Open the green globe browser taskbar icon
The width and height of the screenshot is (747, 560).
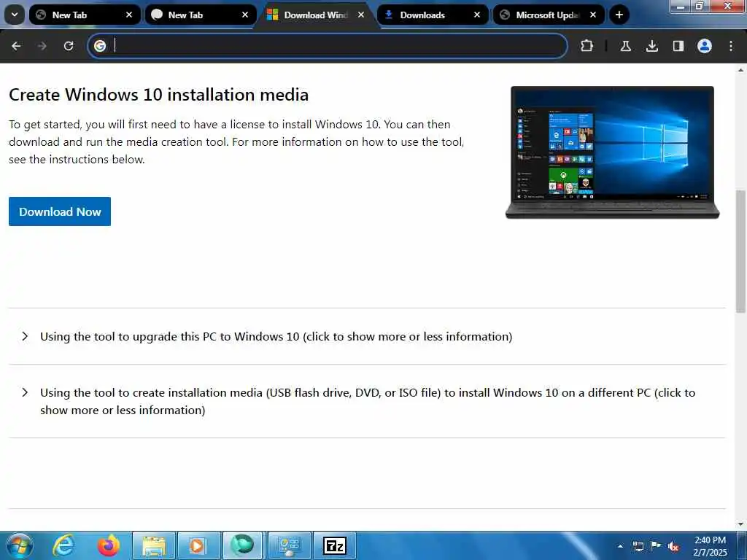tap(242, 545)
